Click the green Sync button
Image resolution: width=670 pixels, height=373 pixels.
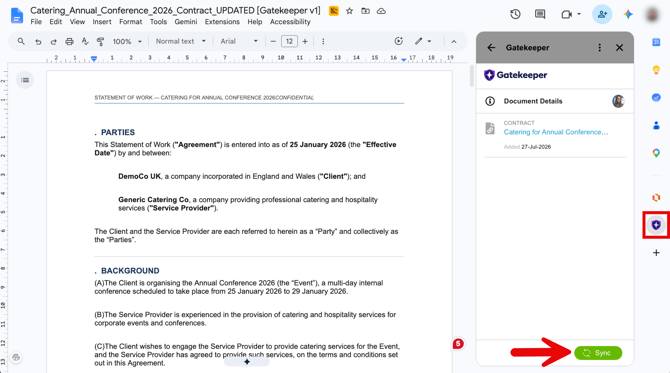[598, 353]
